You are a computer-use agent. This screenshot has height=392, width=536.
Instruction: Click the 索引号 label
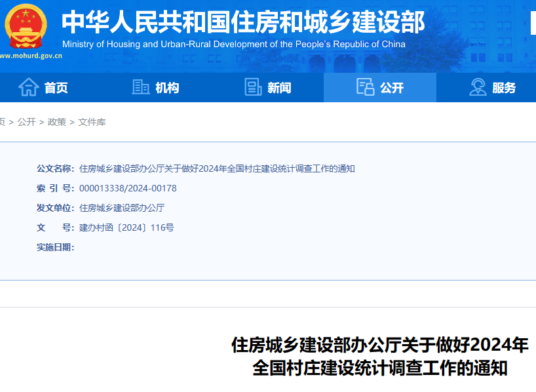(56, 189)
